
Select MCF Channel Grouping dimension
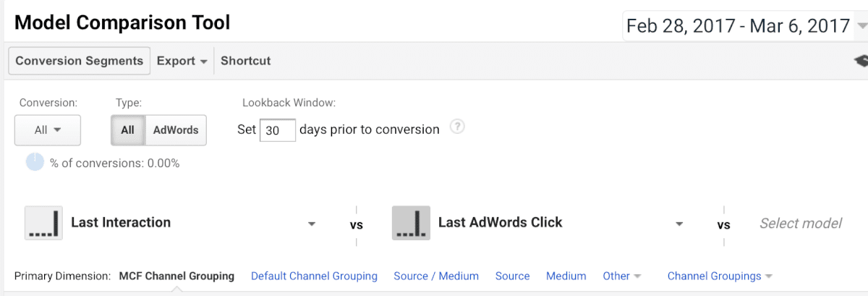[x=176, y=276]
